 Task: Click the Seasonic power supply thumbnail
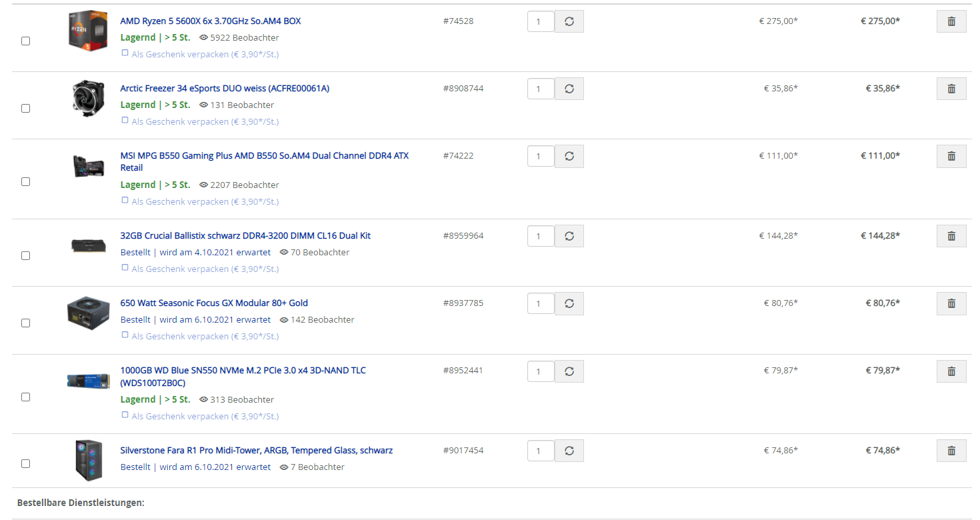tap(89, 313)
